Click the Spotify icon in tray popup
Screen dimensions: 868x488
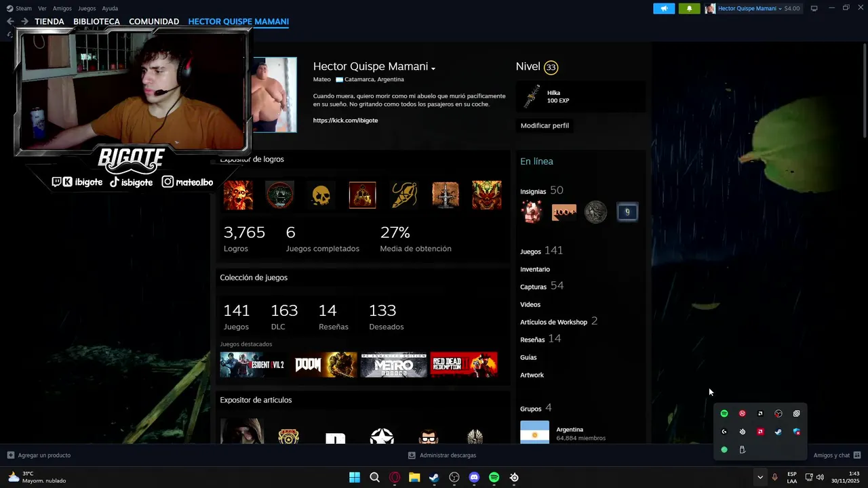724,413
